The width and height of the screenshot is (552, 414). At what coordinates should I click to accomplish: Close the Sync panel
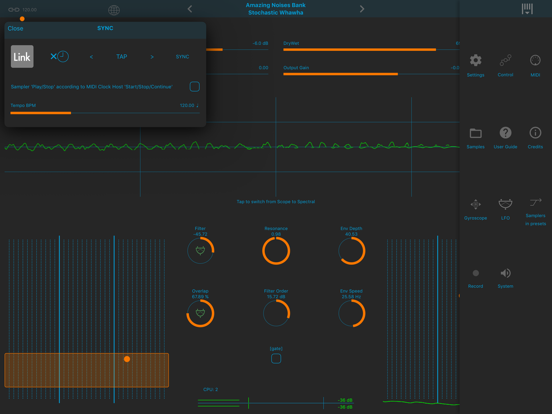tap(15, 29)
